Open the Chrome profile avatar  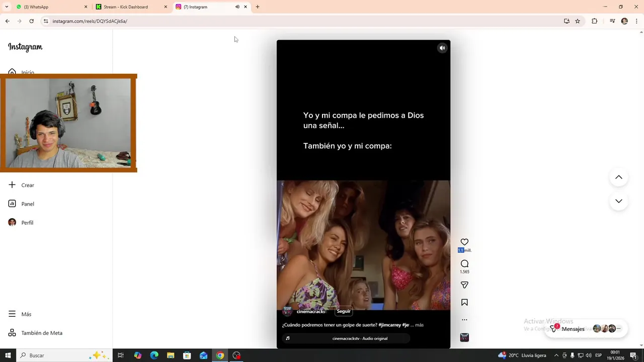pos(624,21)
